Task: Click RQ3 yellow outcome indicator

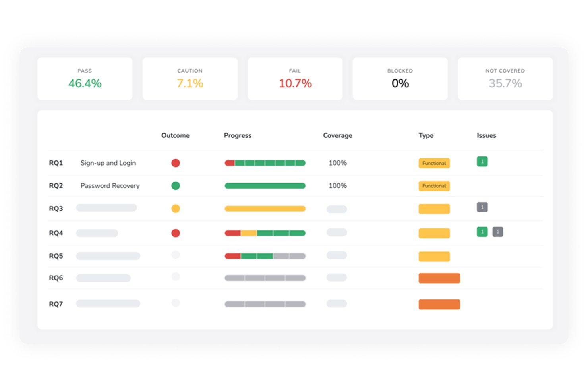Action: pos(176,209)
